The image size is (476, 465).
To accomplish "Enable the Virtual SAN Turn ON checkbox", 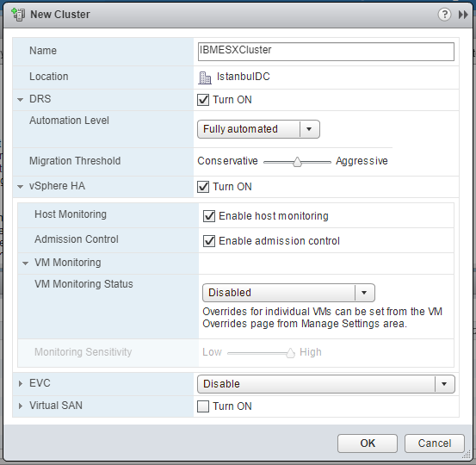I will point(203,406).
